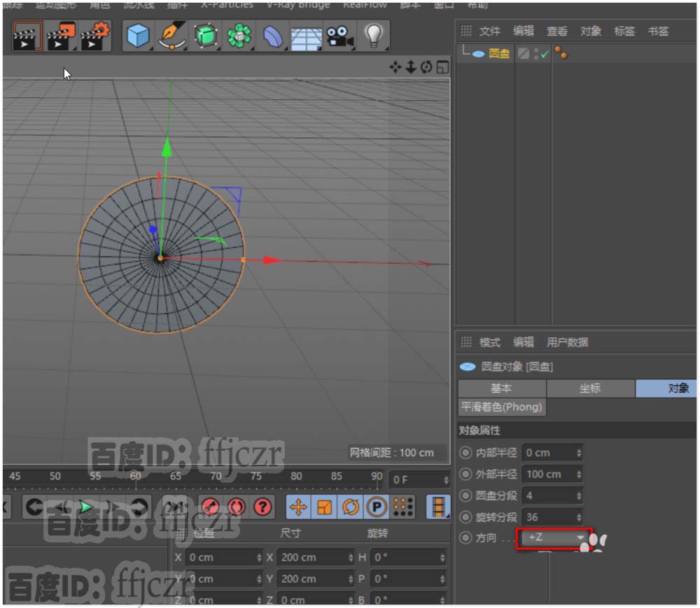
Task: Click the purple Bend deformer icon
Action: (273, 36)
